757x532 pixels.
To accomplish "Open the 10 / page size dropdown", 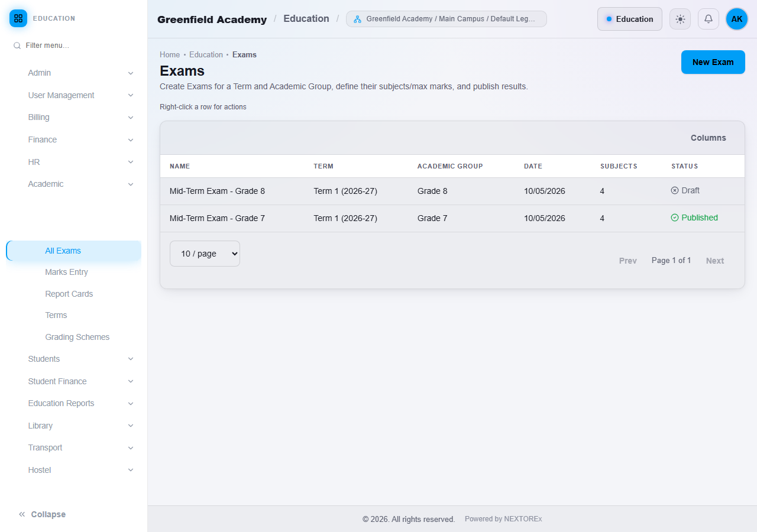I will point(205,254).
